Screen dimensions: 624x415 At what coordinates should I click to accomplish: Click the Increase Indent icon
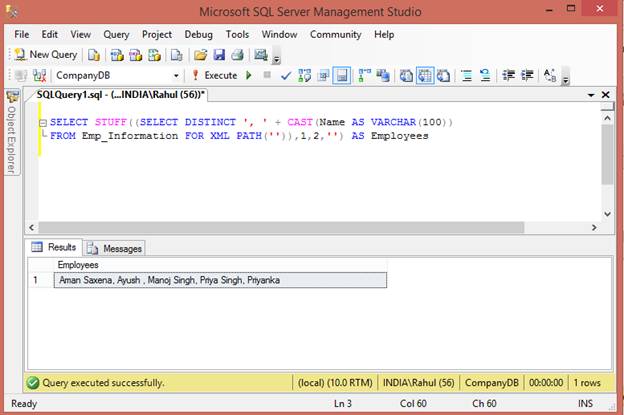[527, 75]
